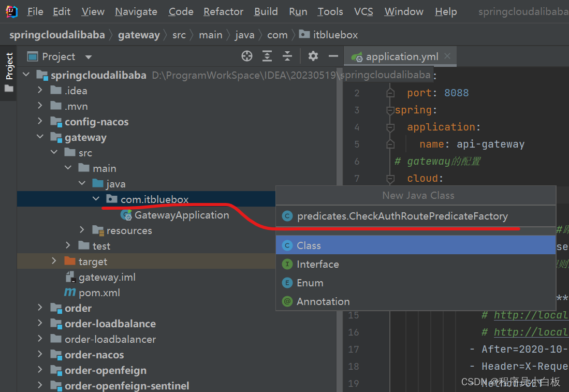Select Enum in New Java Class popup
Screen dimensions: 569x392
pos(416,283)
